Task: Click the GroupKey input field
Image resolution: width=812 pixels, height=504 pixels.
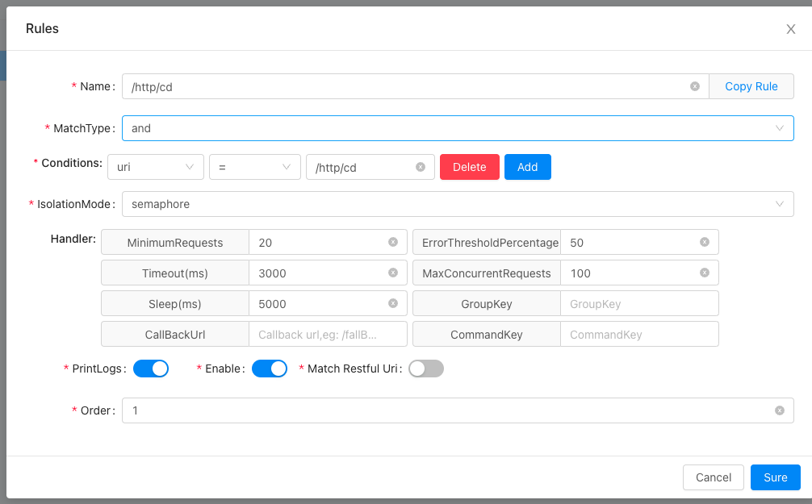Action: point(639,303)
